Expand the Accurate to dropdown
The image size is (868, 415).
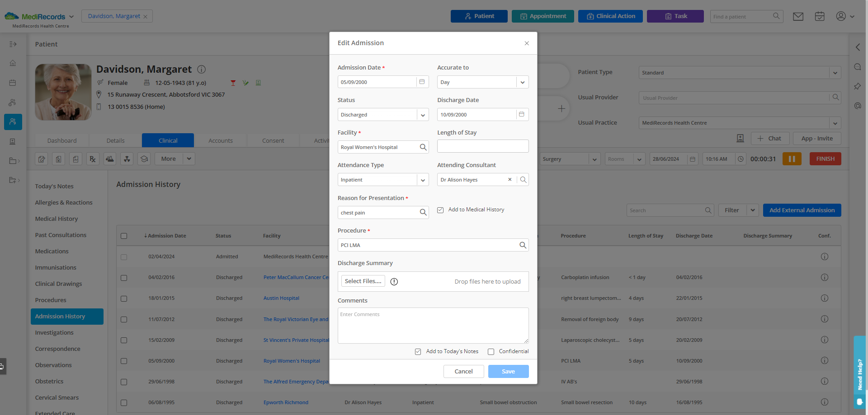(x=522, y=82)
